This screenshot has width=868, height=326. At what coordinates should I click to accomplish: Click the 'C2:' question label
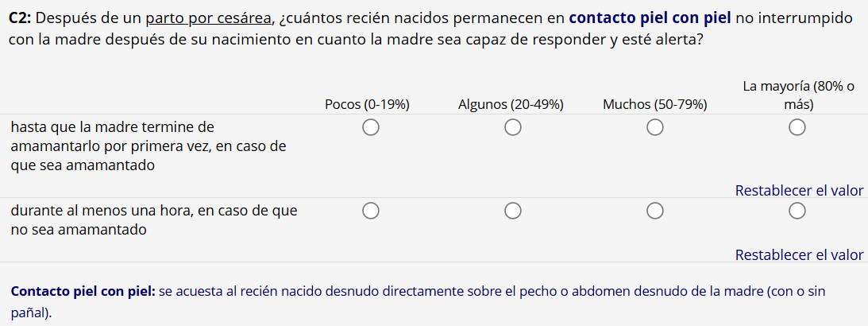click(x=21, y=17)
